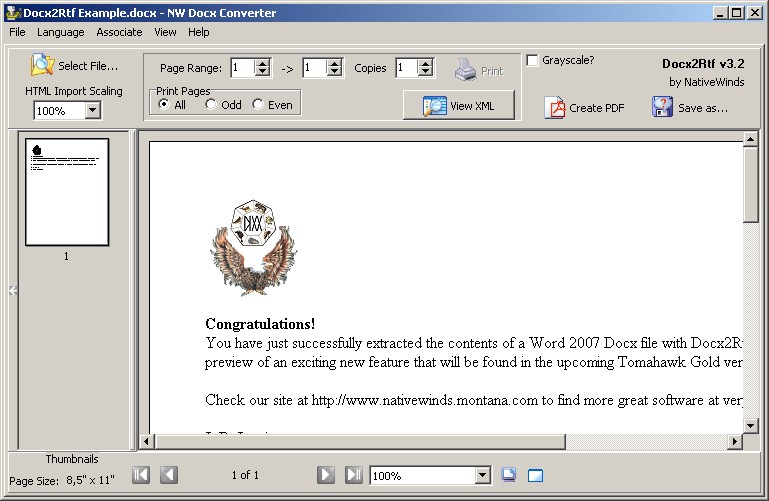Image resolution: width=769 pixels, height=501 pixels.
Task: Click the Select File folder icon
Action: [42, 65]
